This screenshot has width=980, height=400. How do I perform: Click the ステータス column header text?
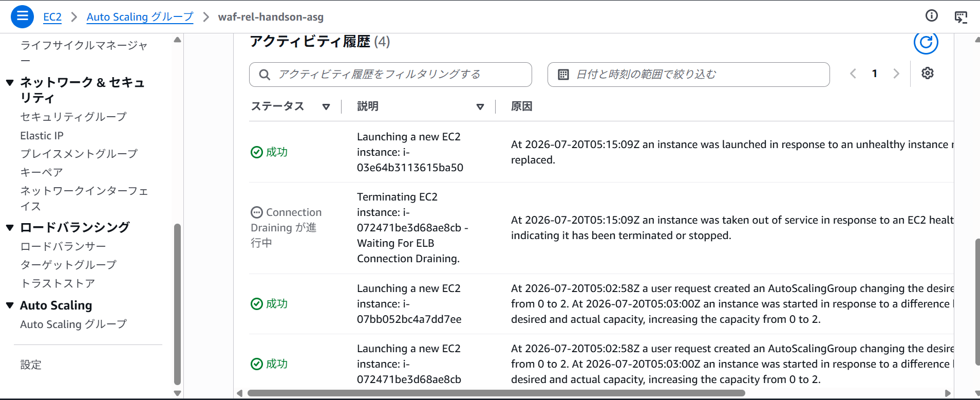tap(277, 106)
